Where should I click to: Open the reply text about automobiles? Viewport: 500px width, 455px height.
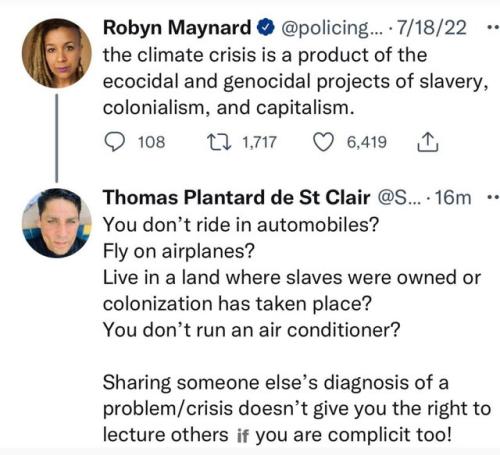click(x=297, y=330)
